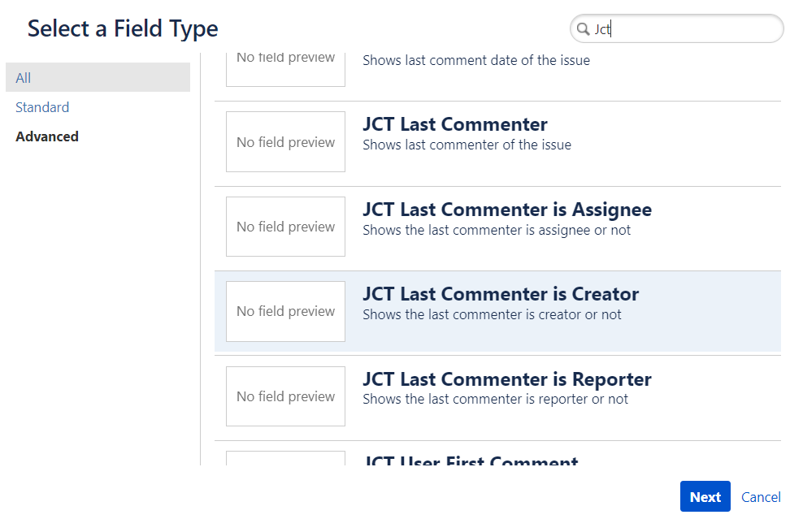Select the All category
This screenshot has height=532, width=790.
coord(98,77)
